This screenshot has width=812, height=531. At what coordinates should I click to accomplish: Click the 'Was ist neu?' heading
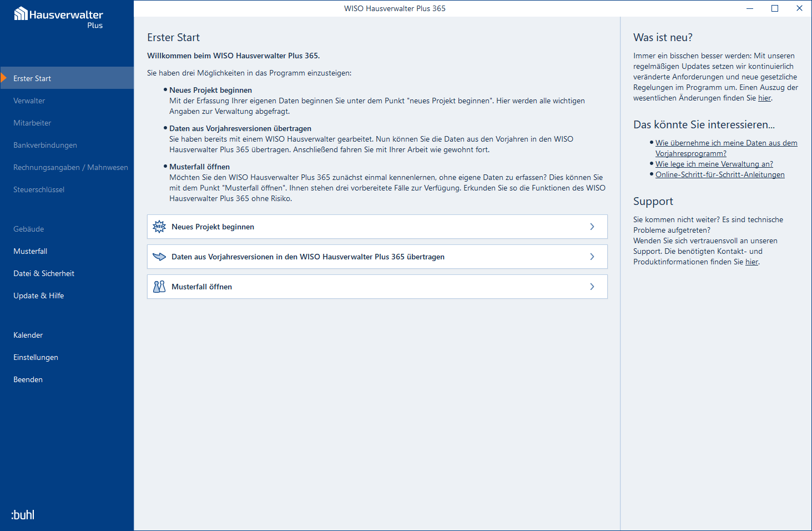663,37
